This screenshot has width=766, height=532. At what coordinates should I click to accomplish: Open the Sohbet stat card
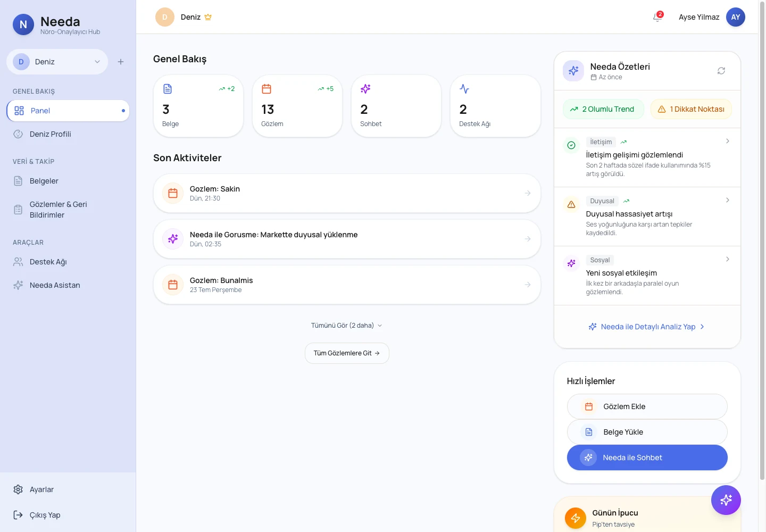[396, 106]
